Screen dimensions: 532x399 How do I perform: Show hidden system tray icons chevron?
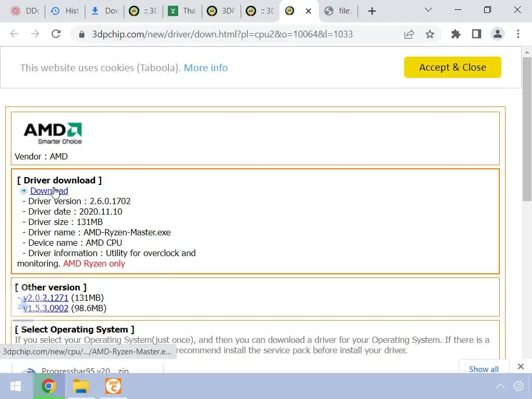coord(500,386)
